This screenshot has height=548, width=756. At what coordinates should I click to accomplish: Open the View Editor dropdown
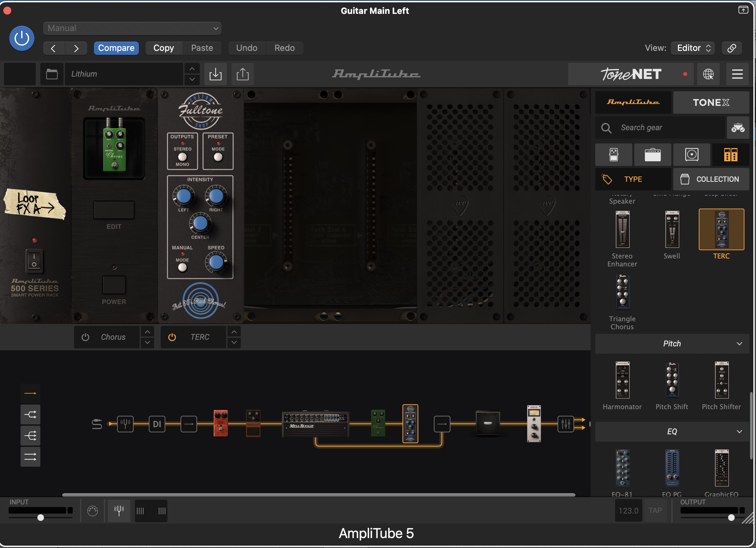[x=693, y=48]
